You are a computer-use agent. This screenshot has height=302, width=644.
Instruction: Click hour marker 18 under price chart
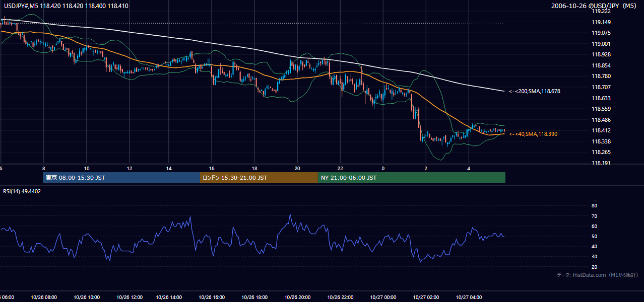[255, 168]
